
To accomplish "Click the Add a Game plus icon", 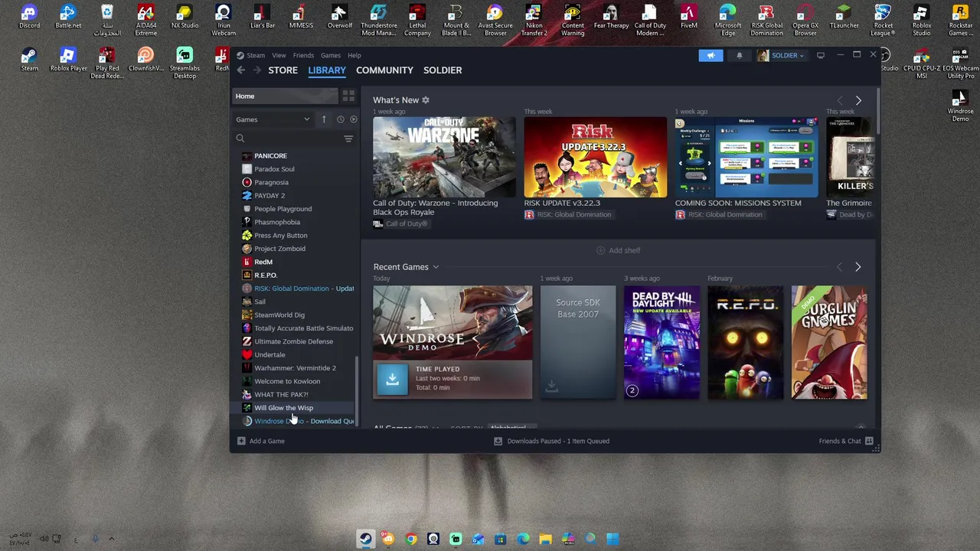I will point(241,441).
